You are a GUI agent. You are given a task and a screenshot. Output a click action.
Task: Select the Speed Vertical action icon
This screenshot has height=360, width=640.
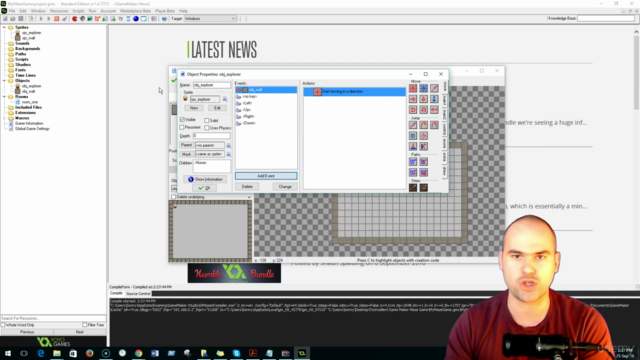(x=424, y=99)
